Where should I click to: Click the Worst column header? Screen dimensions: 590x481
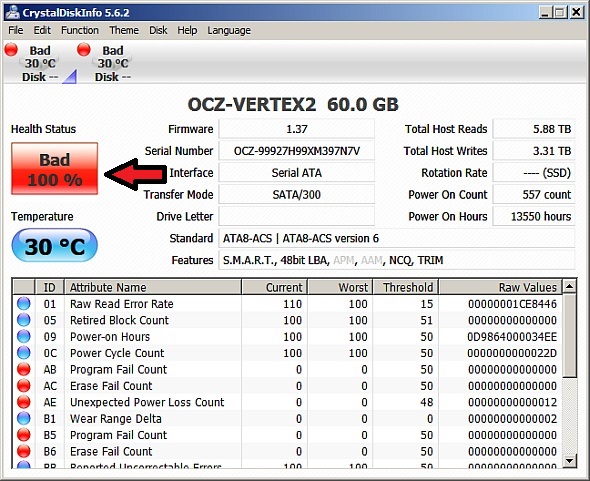[341, 287]
